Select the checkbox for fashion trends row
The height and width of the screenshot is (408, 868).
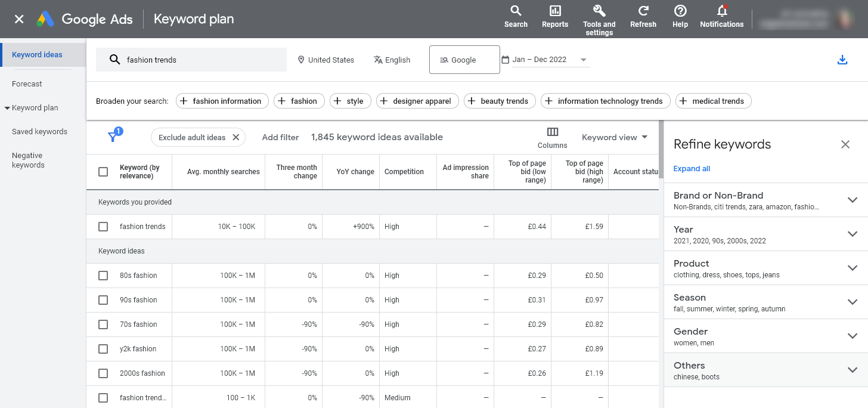point(103,227)
